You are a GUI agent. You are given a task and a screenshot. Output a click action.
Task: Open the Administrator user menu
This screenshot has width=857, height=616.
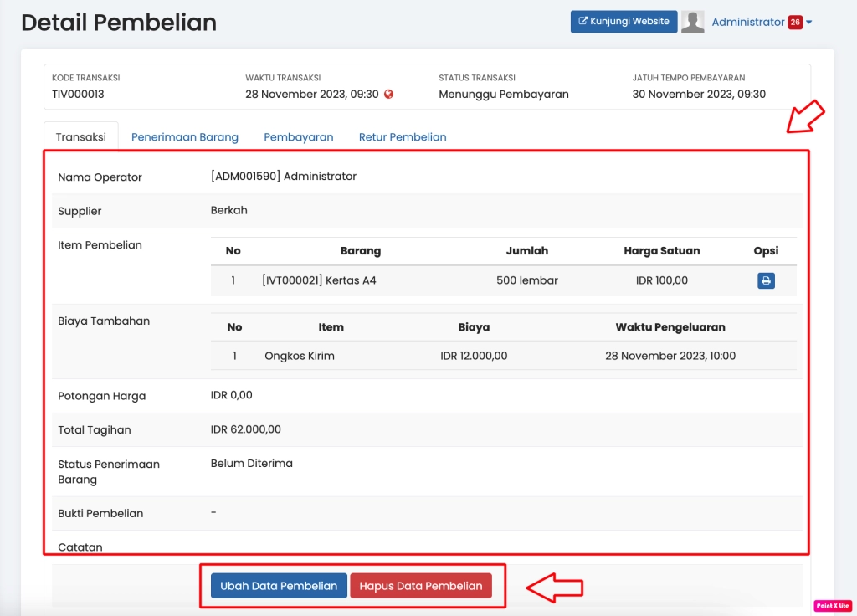click(747, 23)
